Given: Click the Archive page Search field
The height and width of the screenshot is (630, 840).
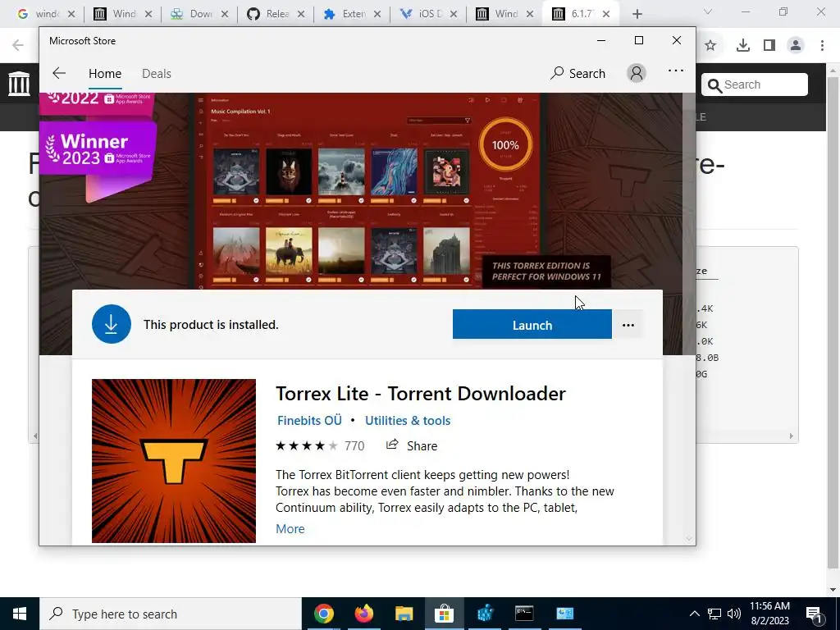Looking at the screenshot, I should (x=755, y=84).
